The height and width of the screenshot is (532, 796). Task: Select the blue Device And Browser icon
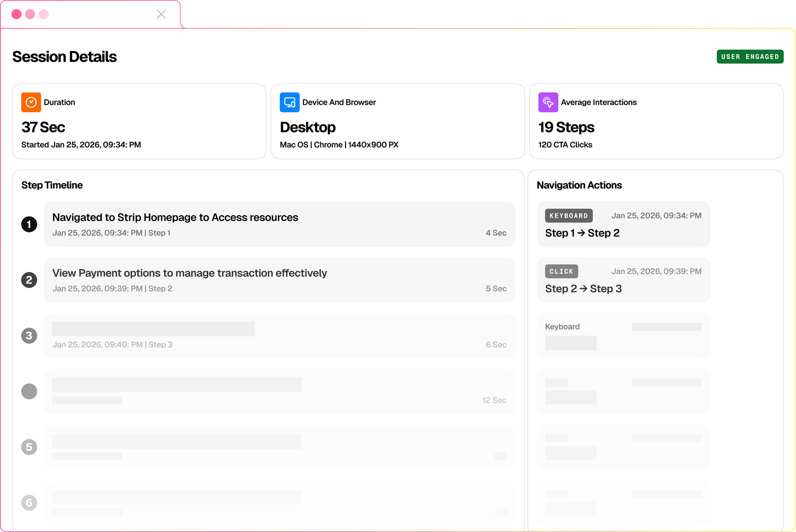(x=290, y=102)
